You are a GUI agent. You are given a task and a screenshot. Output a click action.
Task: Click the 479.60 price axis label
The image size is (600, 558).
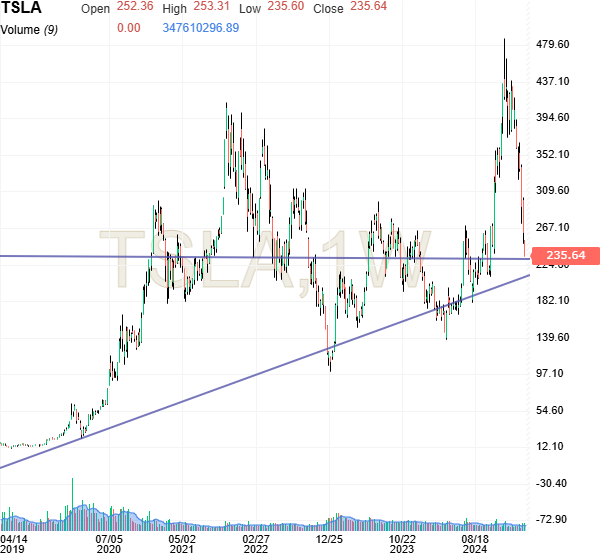click(x=552, y=45)
